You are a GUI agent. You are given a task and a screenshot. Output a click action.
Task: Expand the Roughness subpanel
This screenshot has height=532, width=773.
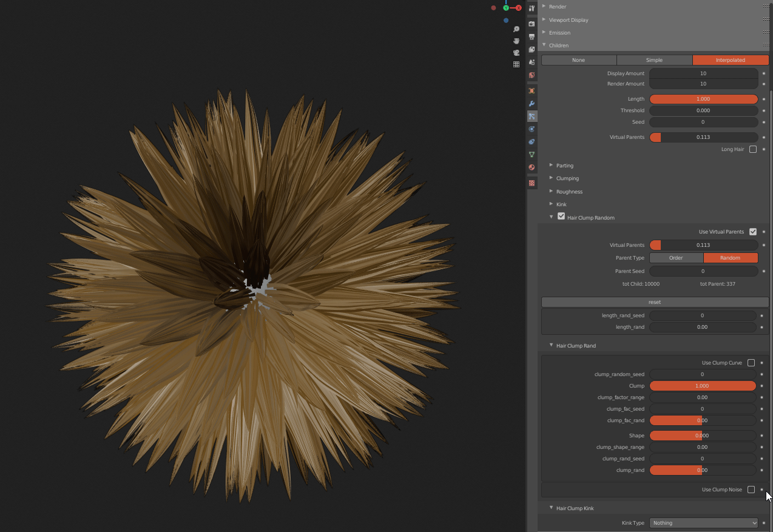[x=569, y=192]
